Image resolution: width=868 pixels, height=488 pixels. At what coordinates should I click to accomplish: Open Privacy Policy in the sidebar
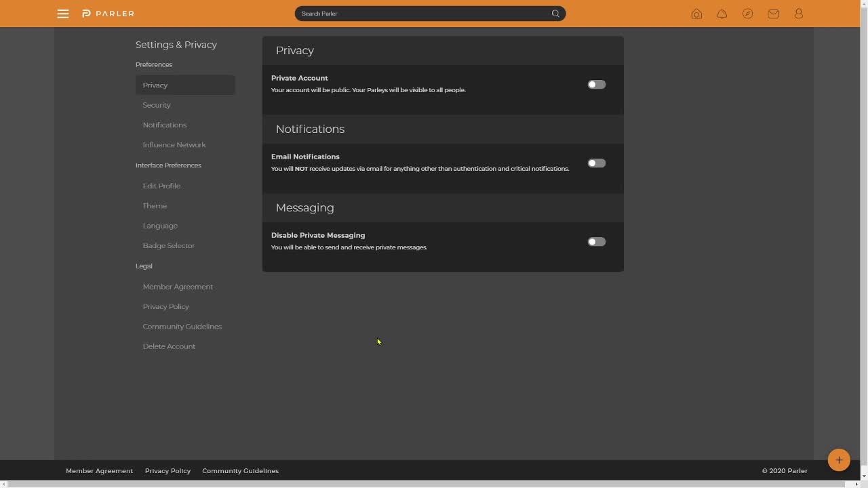coord(166,306)
